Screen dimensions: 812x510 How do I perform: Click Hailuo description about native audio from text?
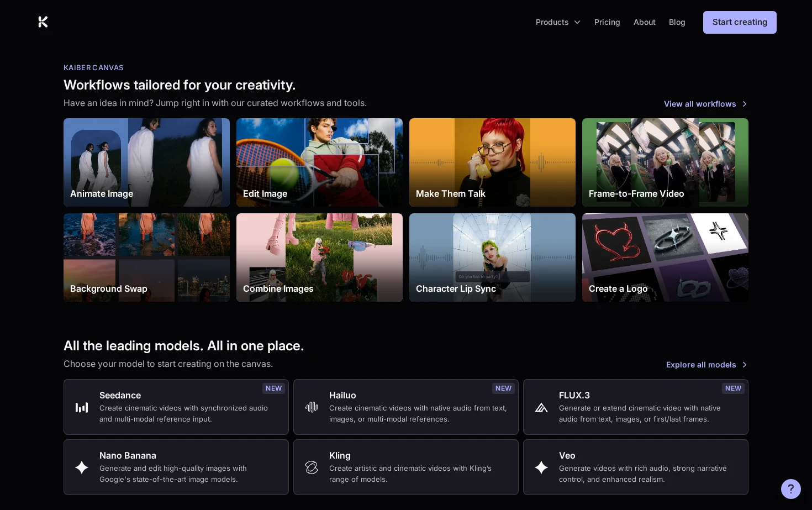tap(418, 413)
